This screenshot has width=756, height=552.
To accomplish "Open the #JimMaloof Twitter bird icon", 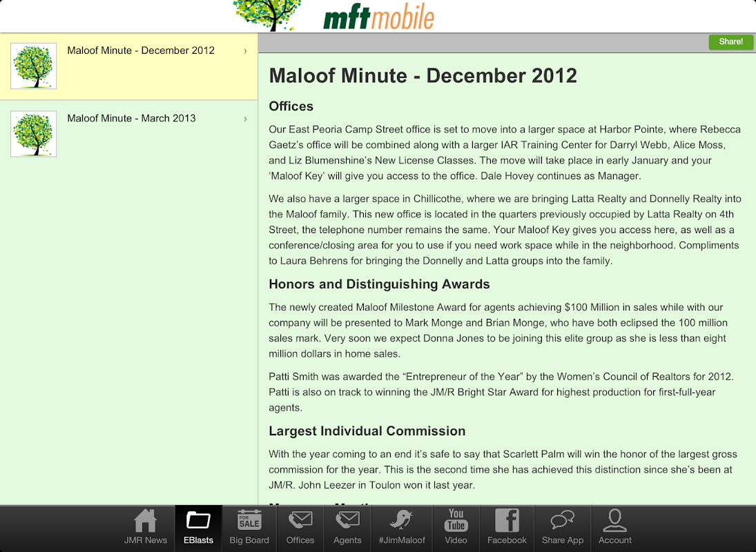I will click(401, 520).
